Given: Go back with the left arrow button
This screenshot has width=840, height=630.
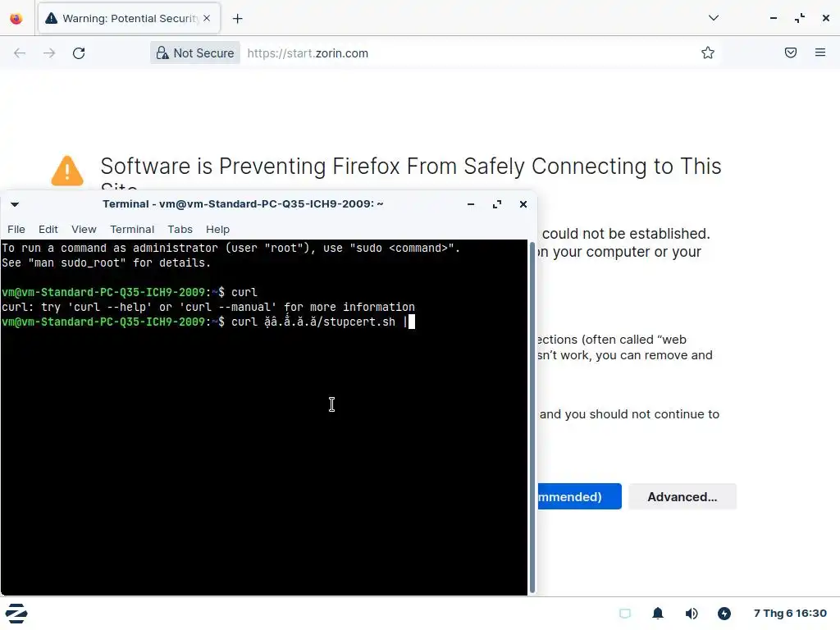Looking at the screenshot, I should pyautogui.click(x=20, y=53).
